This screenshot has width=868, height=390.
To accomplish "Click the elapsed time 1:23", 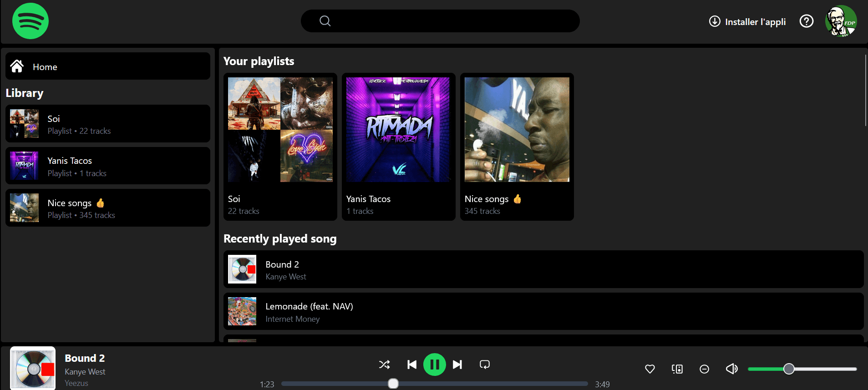I will click(x=267, y=384).
